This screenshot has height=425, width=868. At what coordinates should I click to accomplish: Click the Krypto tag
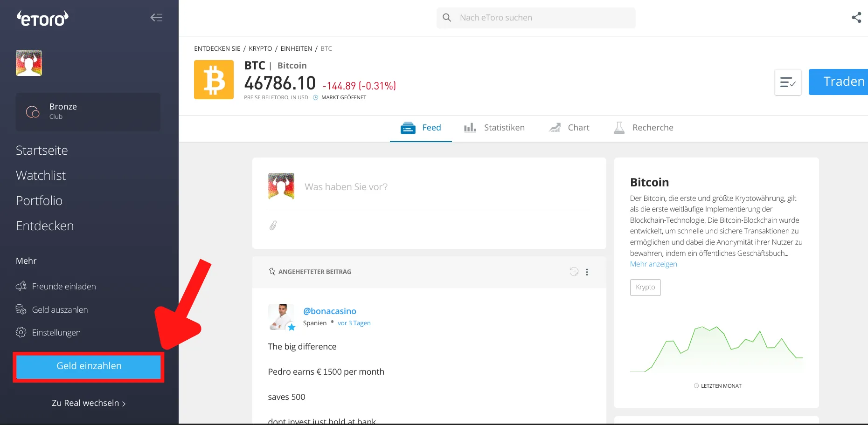click(646, 287)
